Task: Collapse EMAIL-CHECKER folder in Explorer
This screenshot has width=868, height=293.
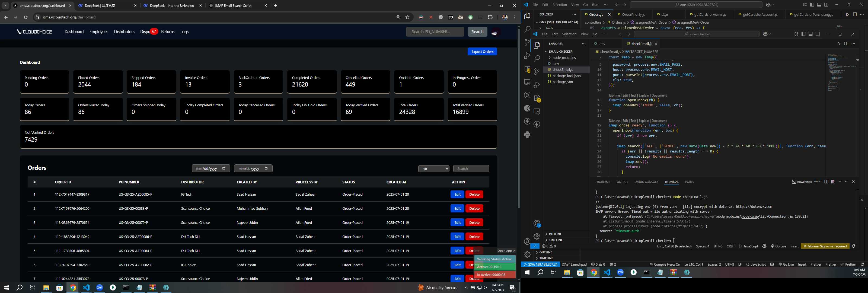Action: (x=560, y=52)
